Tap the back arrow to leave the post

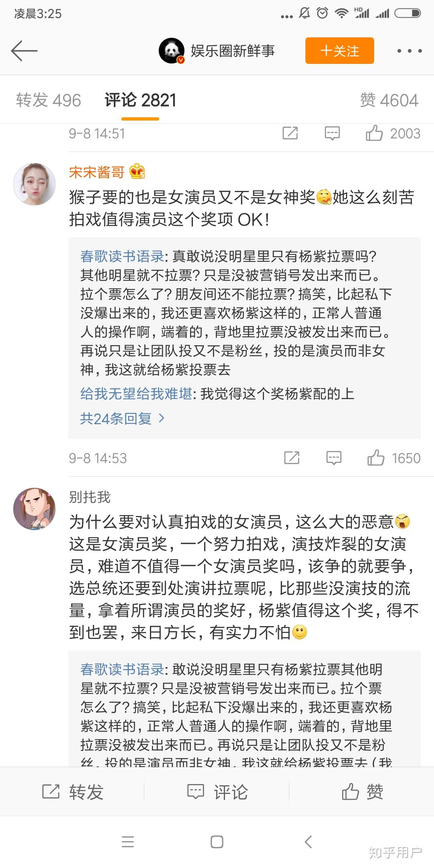click(x=24, y=51)
